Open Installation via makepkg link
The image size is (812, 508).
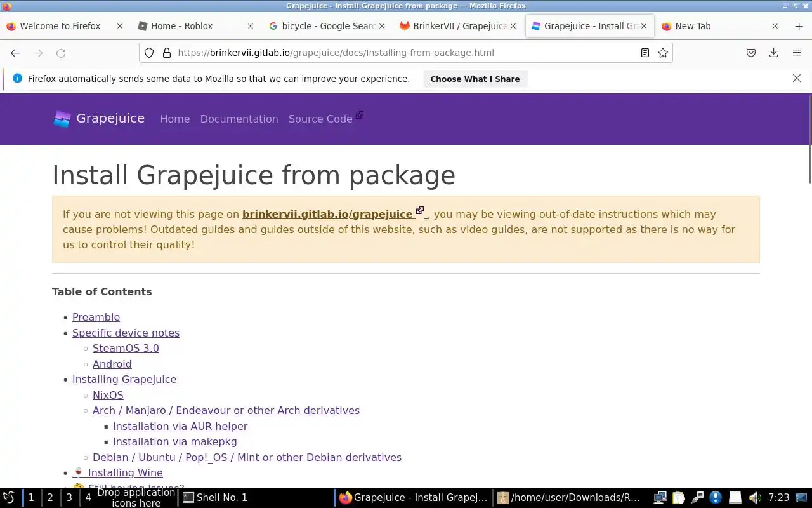(175, 441)
